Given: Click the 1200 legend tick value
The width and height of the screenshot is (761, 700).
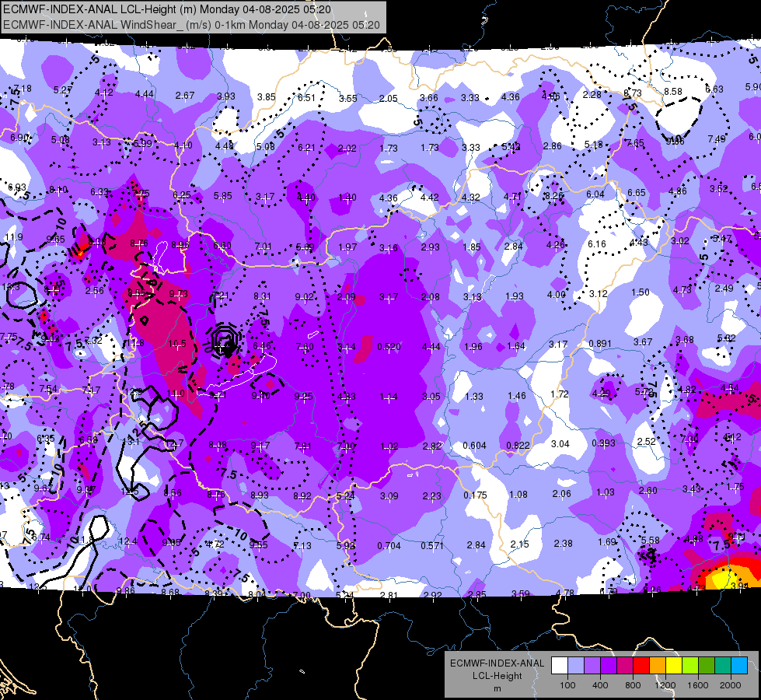Looking at the screenshot, I should (665, 685).
